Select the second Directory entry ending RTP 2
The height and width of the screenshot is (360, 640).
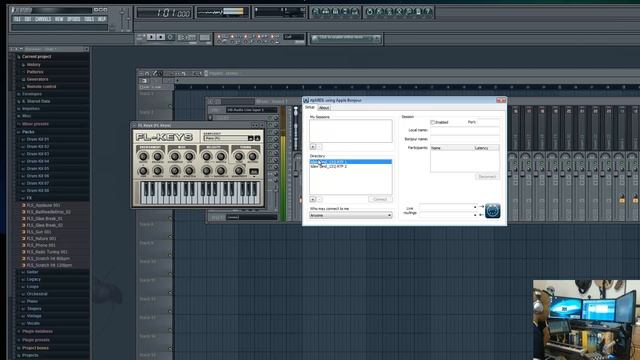point(351,167)
